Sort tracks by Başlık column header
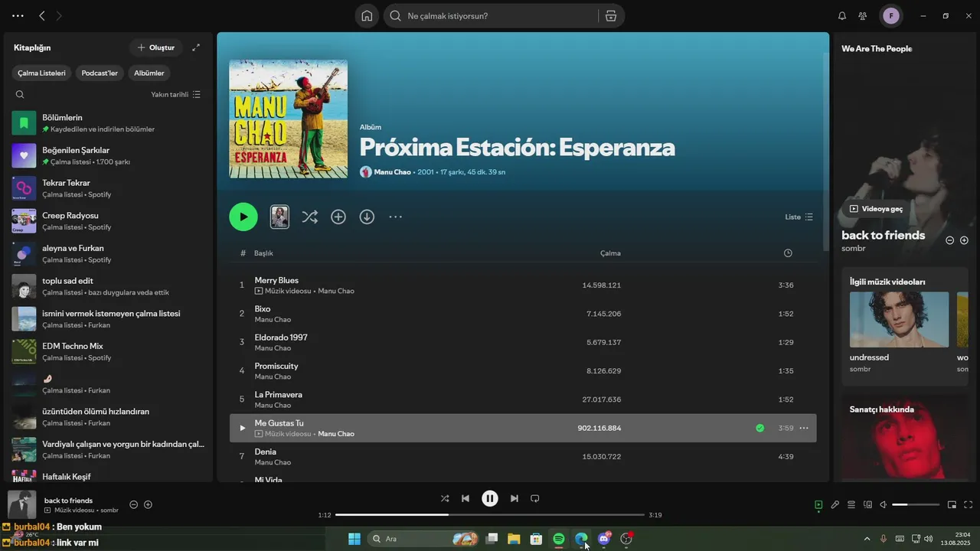980x551 pixels. [x=263, y=253]
